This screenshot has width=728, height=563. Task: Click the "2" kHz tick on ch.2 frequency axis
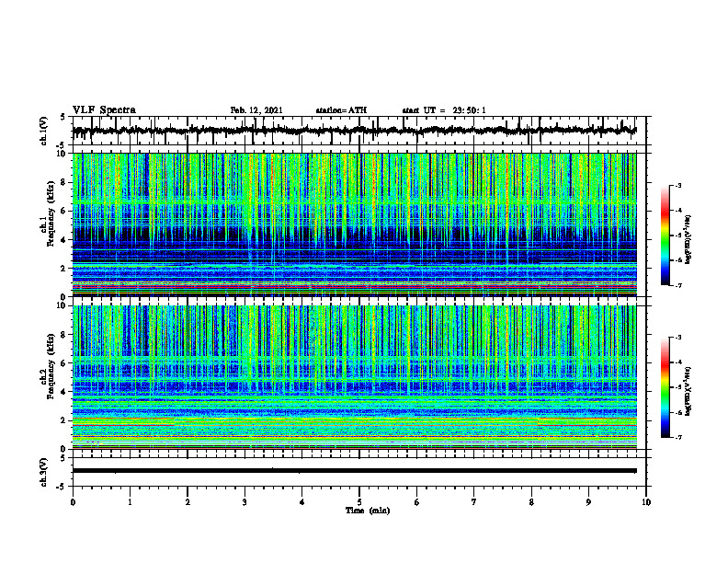pyautogui.click(x=65, y=420)
